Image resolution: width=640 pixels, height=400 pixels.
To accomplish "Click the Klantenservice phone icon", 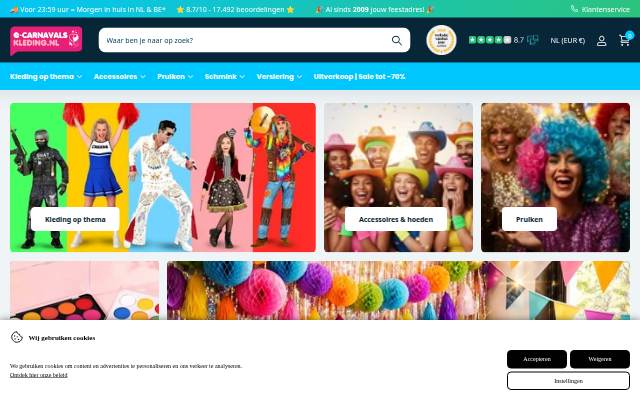I will click(574, 9).
